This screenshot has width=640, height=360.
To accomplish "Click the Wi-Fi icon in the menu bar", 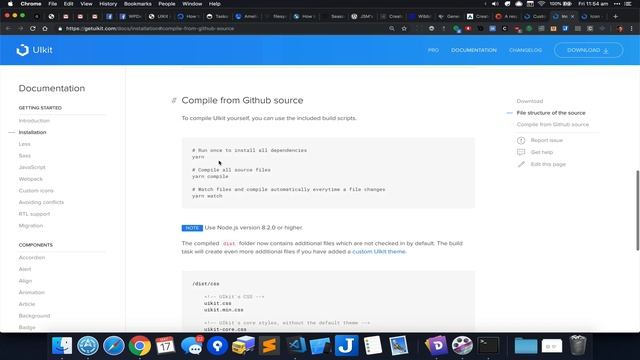I will coord(541,4).
